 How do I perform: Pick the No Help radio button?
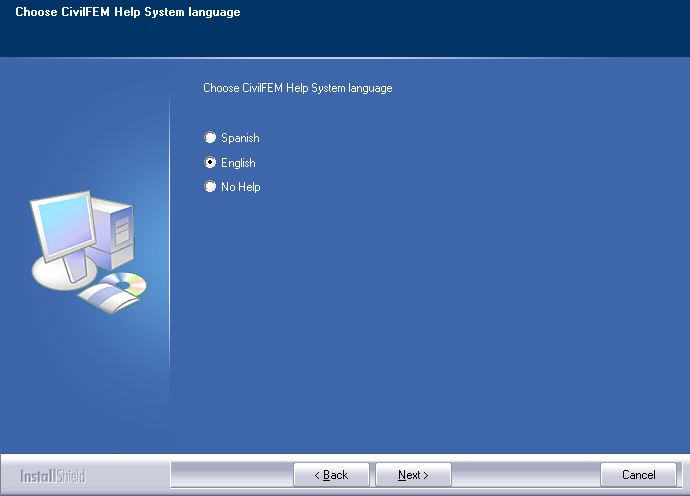click(210, 186)
